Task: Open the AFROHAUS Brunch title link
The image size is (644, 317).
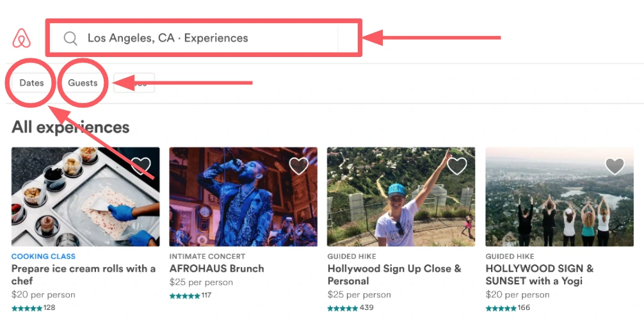Action: pyautogui.click(x=217, y=269)
